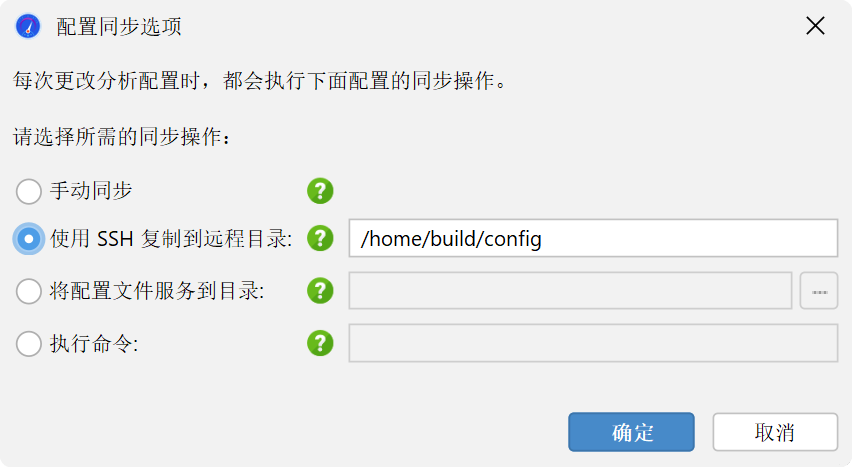
Task: Open the directory browse button with three dots
Action: (x=819, y=291)
